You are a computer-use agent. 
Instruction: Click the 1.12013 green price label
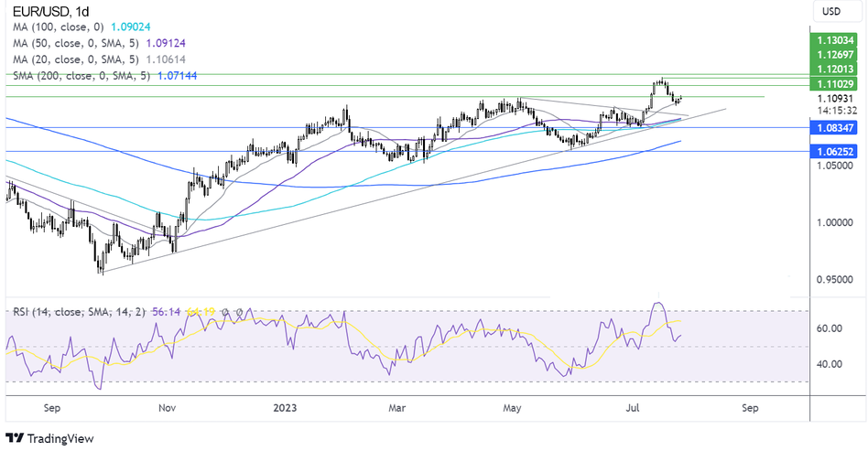click(832, 69)
